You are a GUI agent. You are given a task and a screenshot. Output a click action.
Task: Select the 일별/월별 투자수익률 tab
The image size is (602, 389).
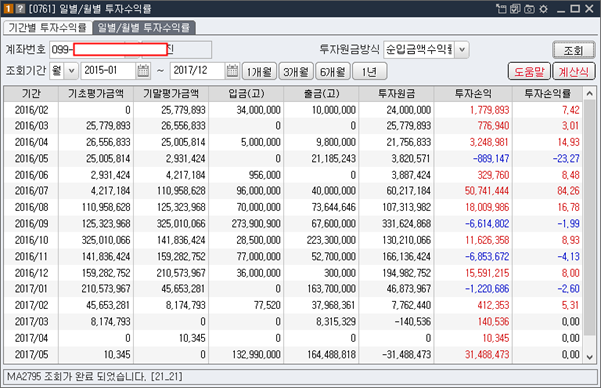(144, 28)
